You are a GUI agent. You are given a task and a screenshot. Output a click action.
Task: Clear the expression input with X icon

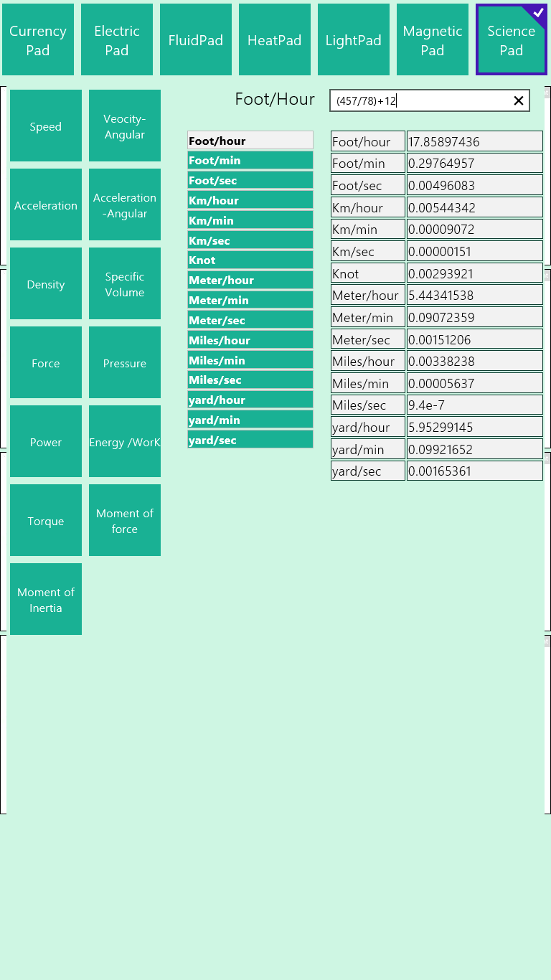pyautogui.click(x=519, y=101)
